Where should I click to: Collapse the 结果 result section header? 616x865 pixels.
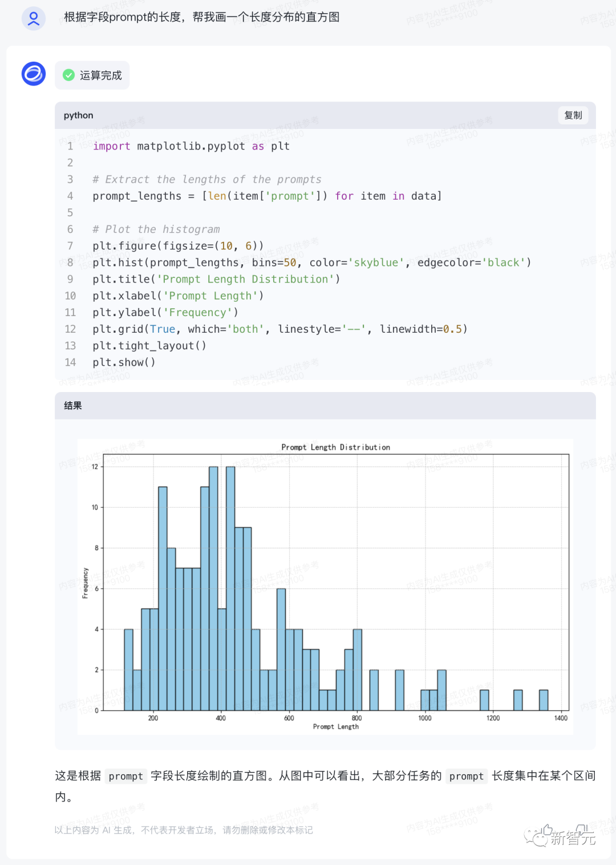(x=325, y=406)
